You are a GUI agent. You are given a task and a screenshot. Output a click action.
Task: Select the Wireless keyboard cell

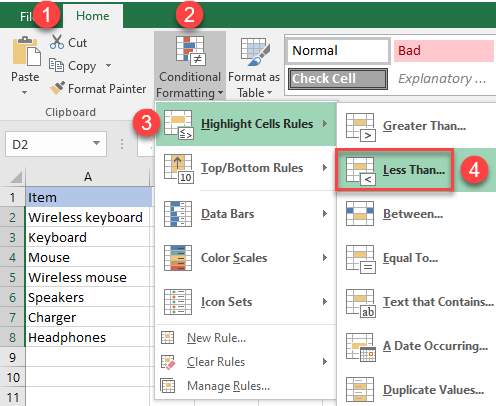coord(88,217)
